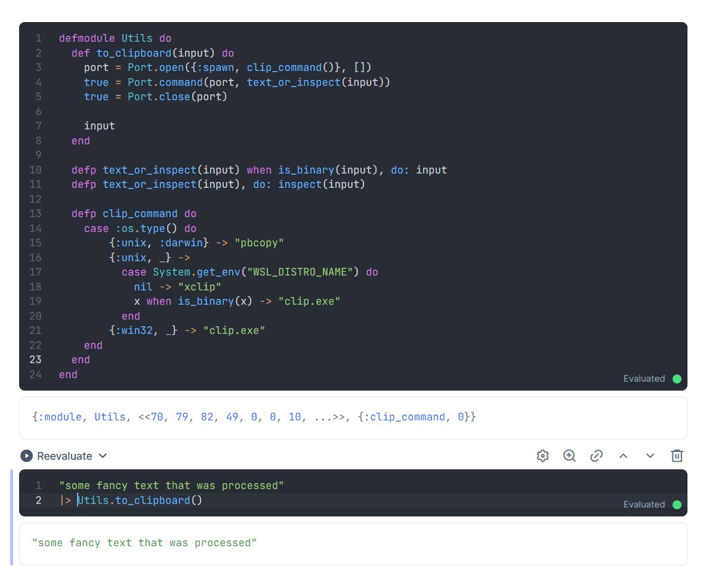Open cell settings gear icon
Image resolution: width=703 pixels, height=588 pixels.
pos(542,456)
